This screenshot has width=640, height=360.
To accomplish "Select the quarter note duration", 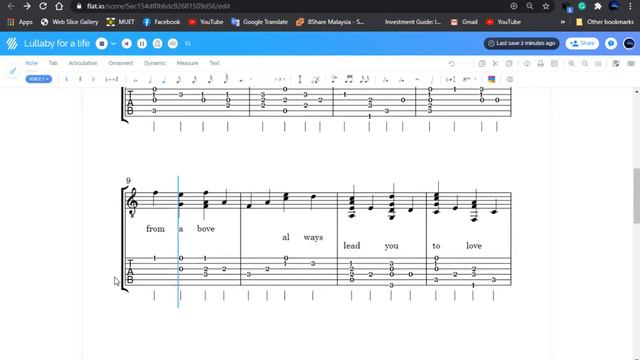I will pos(164,79).
